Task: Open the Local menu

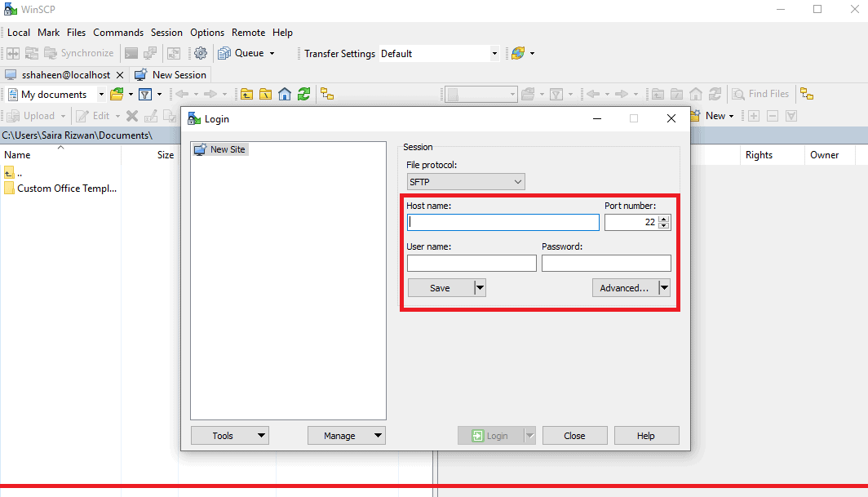Action: point(18,33)
